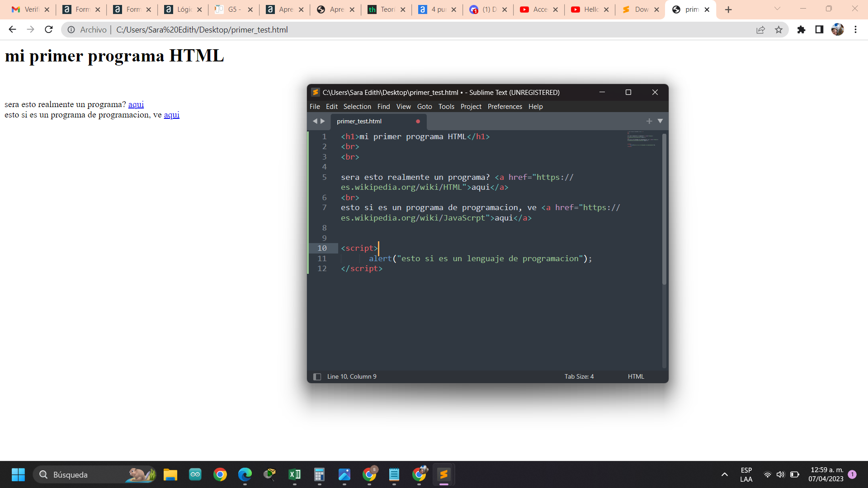Open the Chrome extensions puzzle icon
Viewport: 868px width, 488px height.
pyautogui.click(x=801, y=30)
